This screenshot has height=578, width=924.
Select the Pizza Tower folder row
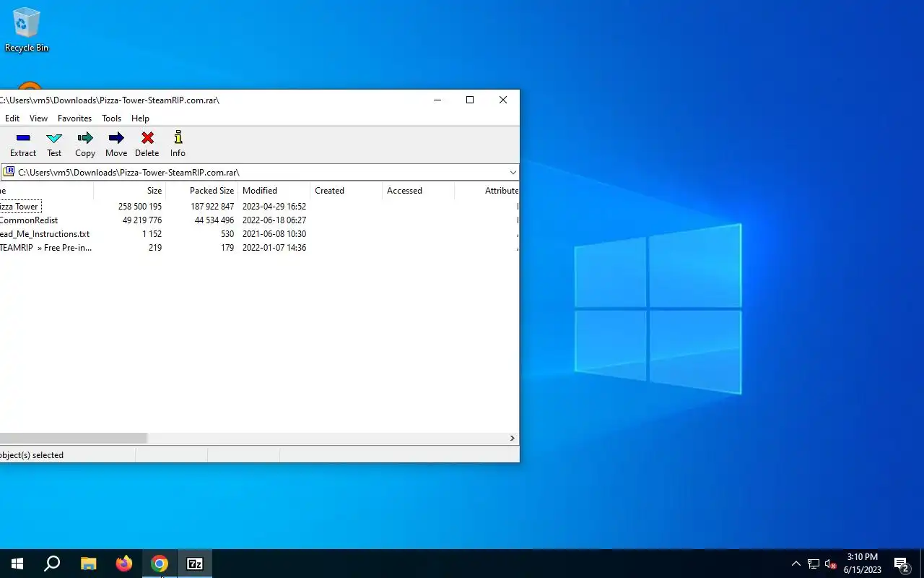point(260,207)
